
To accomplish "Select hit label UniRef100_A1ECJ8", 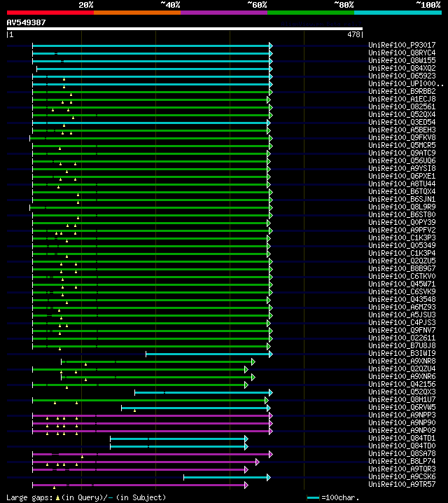I will 402,99.
